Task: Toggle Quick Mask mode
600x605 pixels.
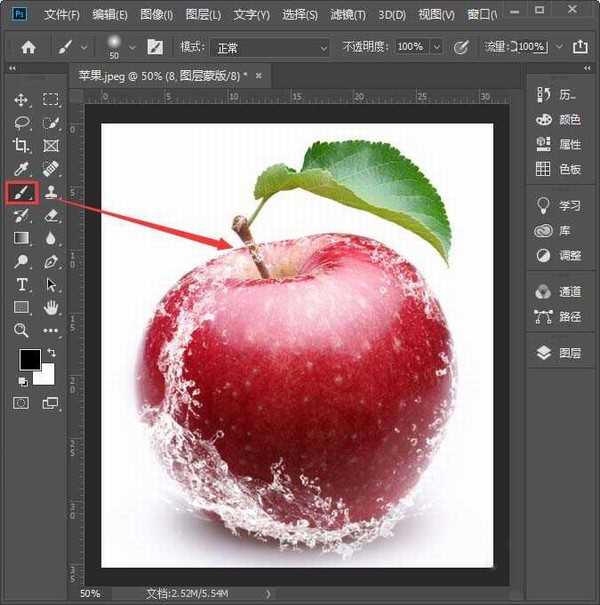Action: click(21, 402)
